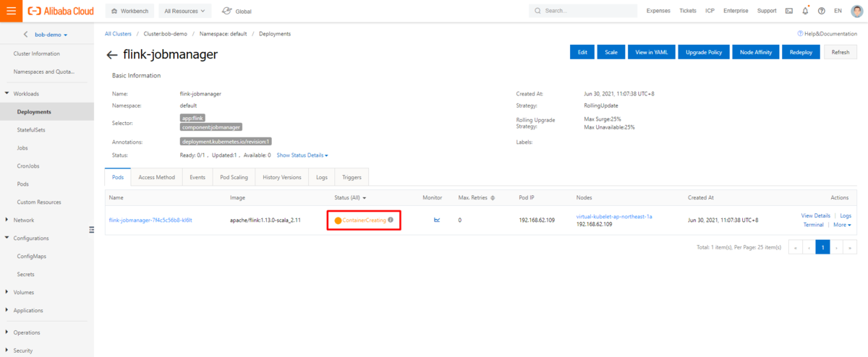Switch to the Access Method tab
The width and height of the screenshot is (868, 357).
click(x=156, y=177)
